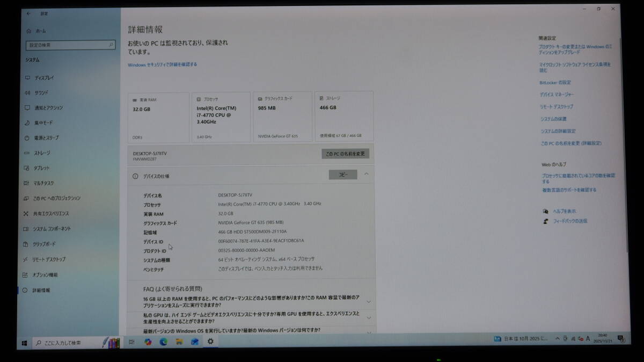Select the ストレージ 466 GB card
This screenshot has height=362, width=644.
(x=344, y=116)
